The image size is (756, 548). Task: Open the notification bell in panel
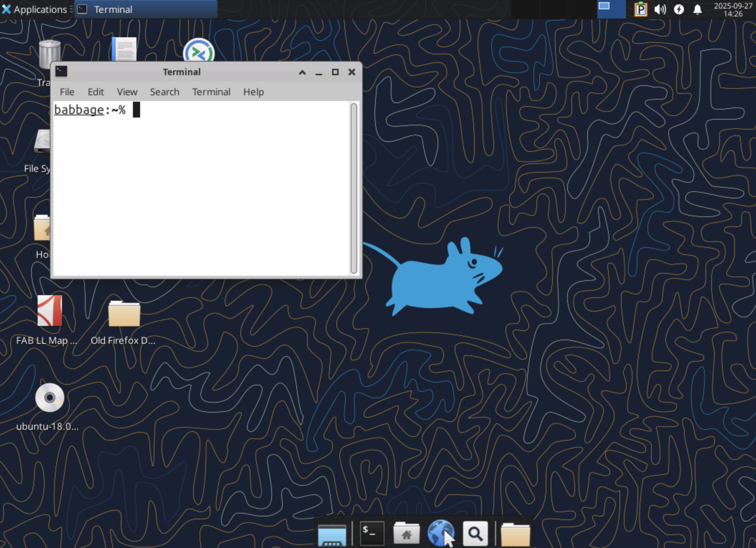point(697,9)
